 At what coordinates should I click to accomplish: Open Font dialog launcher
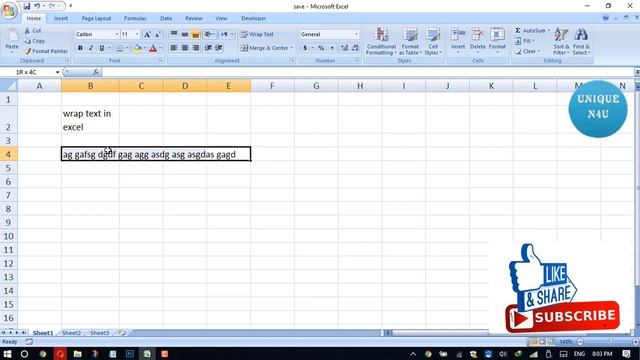(161, 60)
